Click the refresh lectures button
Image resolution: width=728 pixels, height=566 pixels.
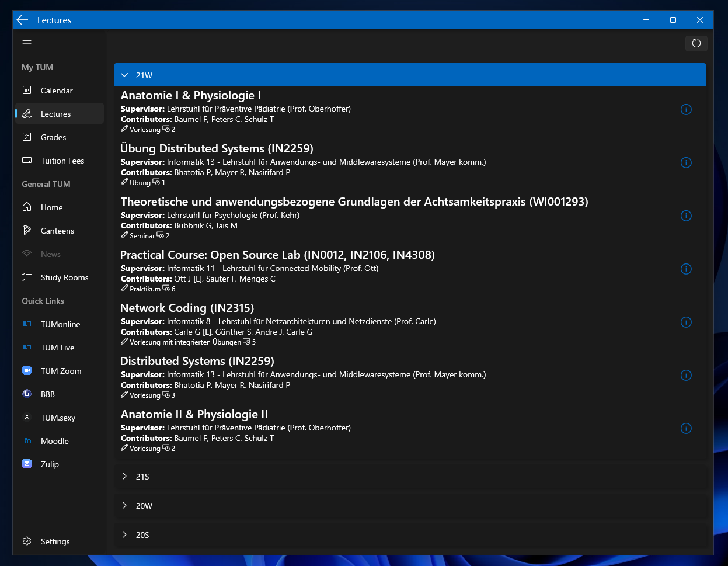[x=696, y=43]
